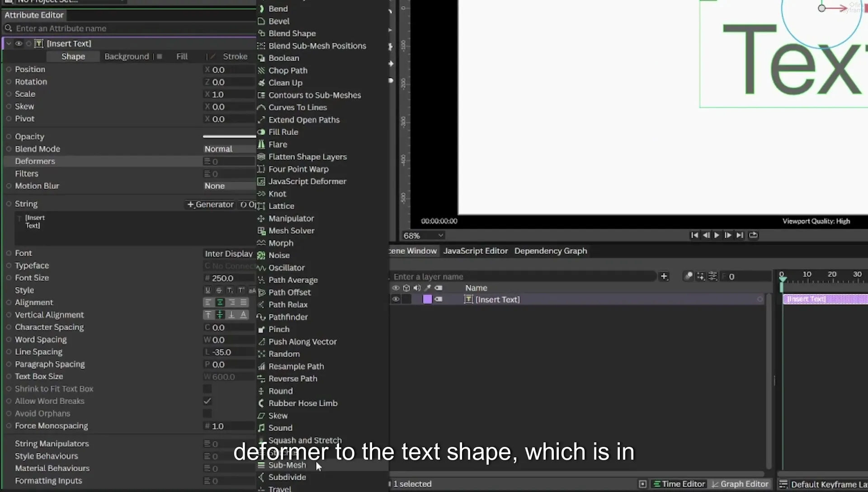Screen dimensions: 868x492
Task: Open the JavaScript Editor tab
Action: tap(476, 251)
